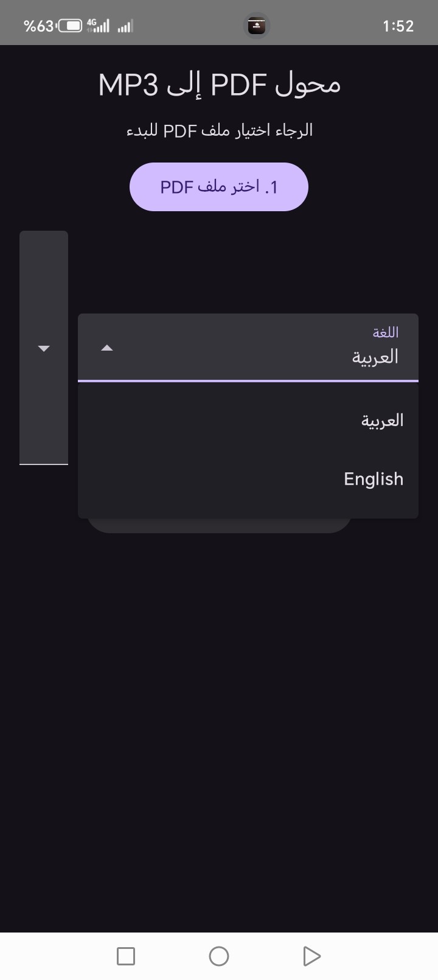Tap the 1:52 clock in the status bar
The height and width of the screenshot is (980, 438).
point(398,26)
